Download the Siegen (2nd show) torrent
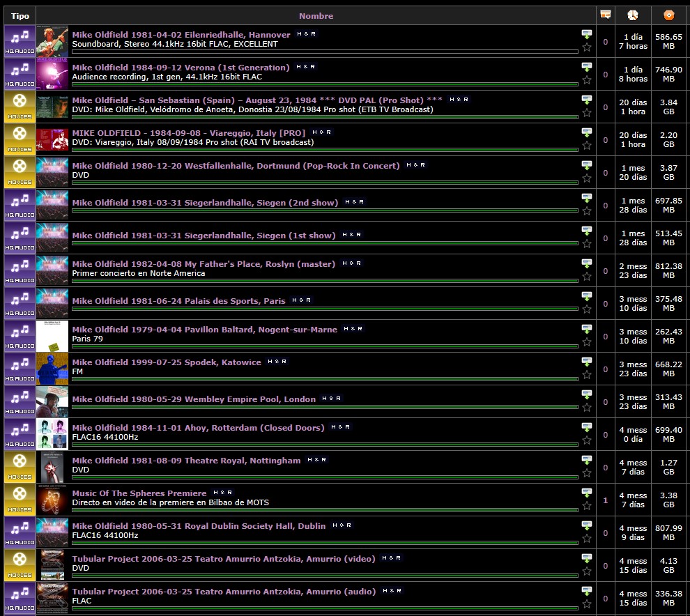This screenshot has width=690, height=616. 587,199
